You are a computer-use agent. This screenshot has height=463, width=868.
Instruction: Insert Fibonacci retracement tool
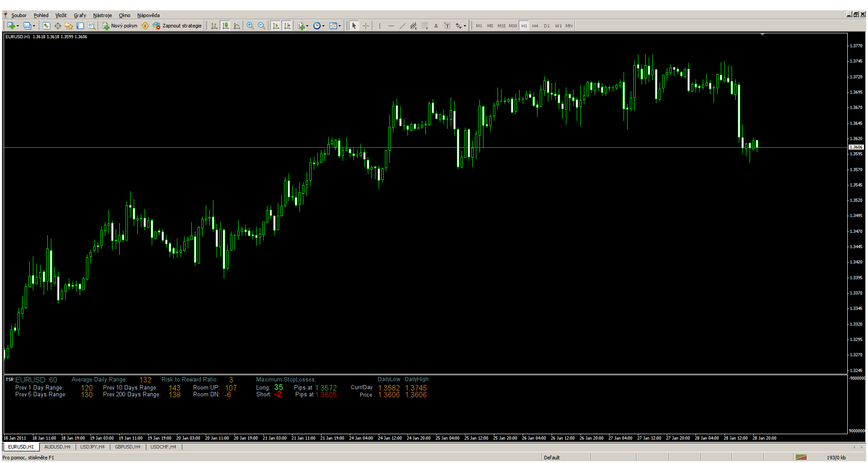[425, 26]
